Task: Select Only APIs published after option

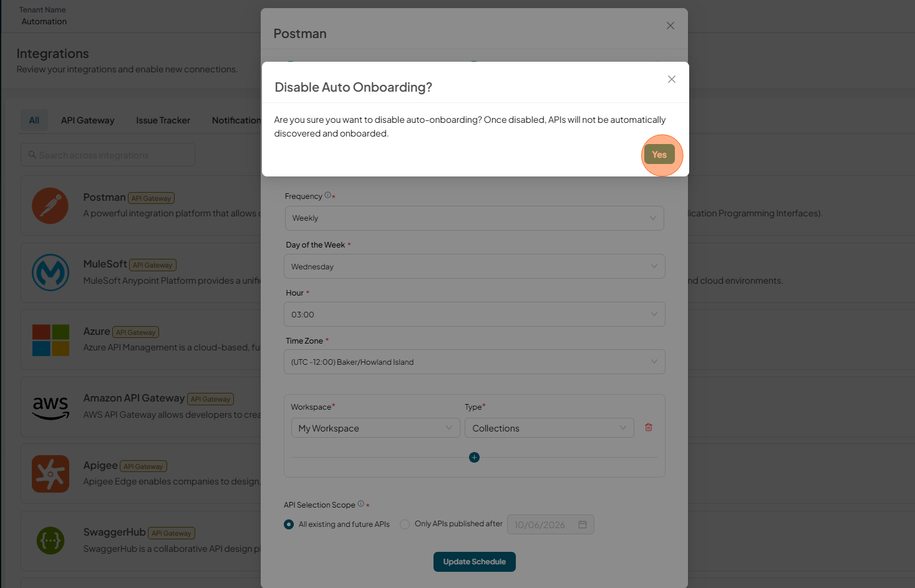Action: [452, 524]
